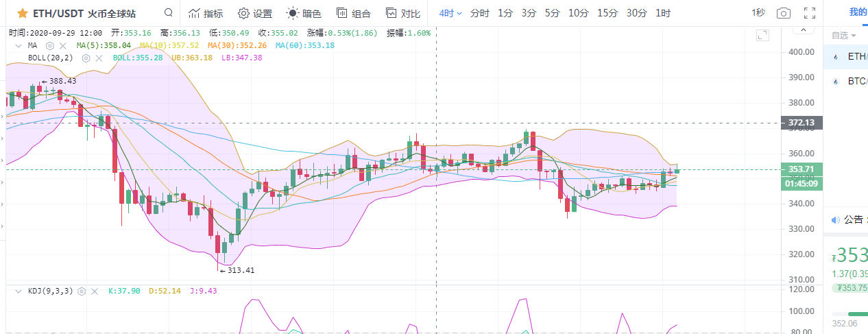Expand the 4时 timeframe dropdown
868x334 pixels.
(x=450, y=13)
